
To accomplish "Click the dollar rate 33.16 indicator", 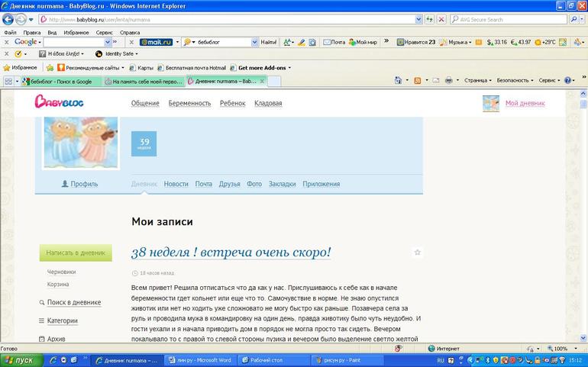I will tap(497, 43).
